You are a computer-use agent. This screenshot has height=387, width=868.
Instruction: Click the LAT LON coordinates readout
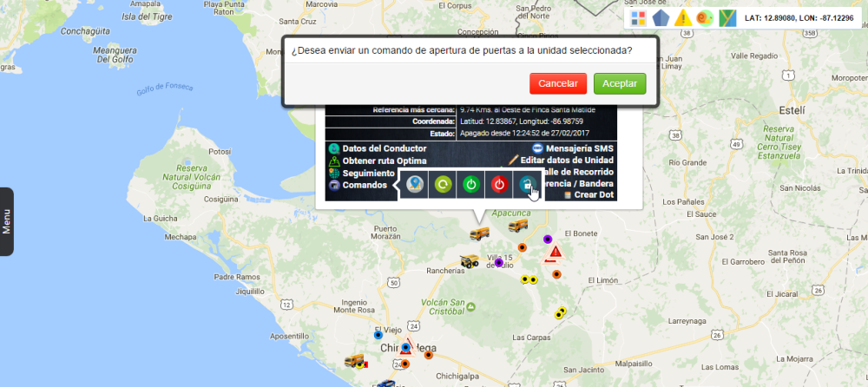pyautogui.click(x=799, y=19)
